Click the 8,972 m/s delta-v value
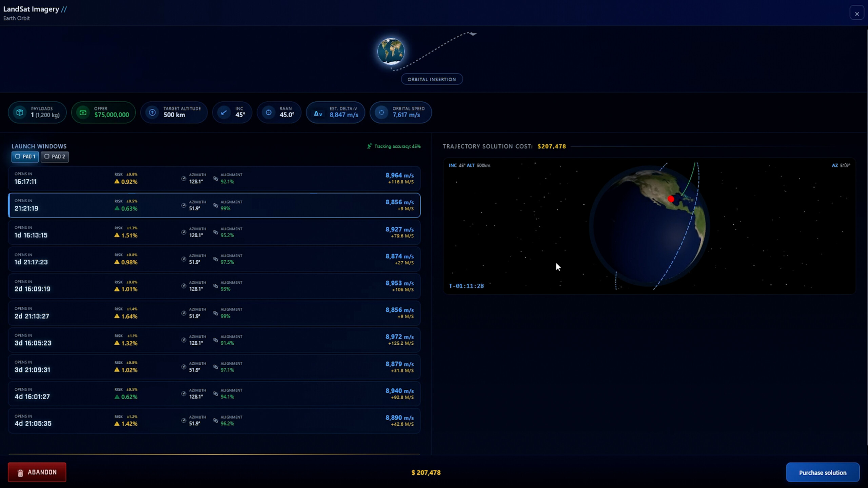The width and height of the screenshot is (868, 488). point(399,337)
